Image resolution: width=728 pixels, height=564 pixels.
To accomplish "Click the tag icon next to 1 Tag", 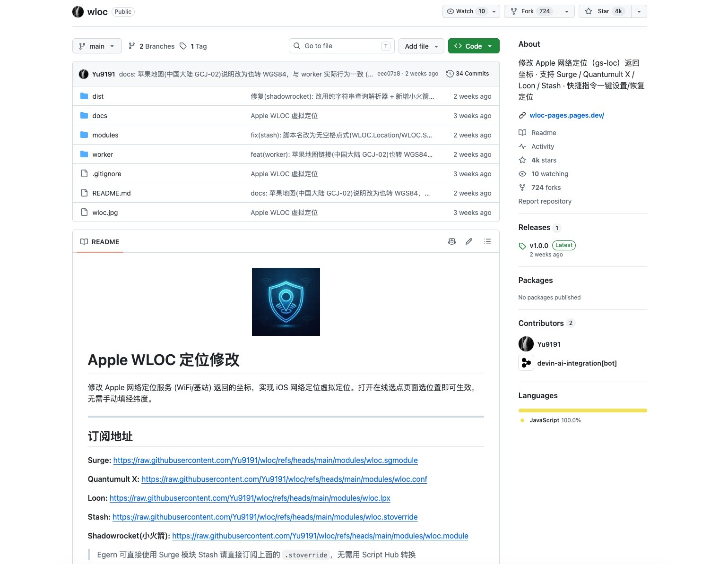I will pyautogui.click(x=183, y=46).
